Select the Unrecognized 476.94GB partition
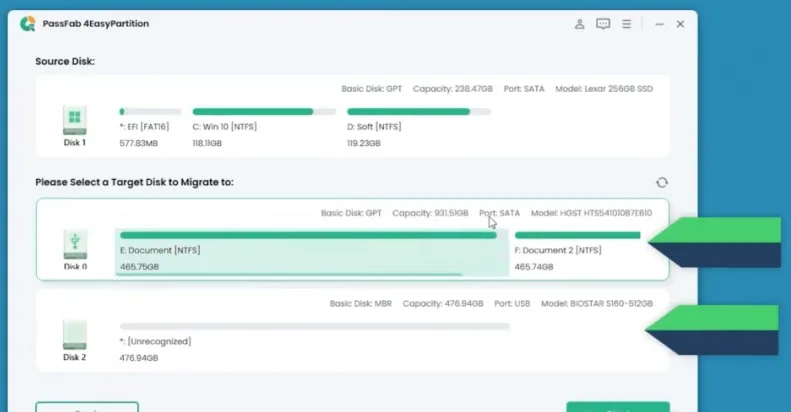Image resolution: width=791 pixels, height=412 pixels. [x=315, y=341]
